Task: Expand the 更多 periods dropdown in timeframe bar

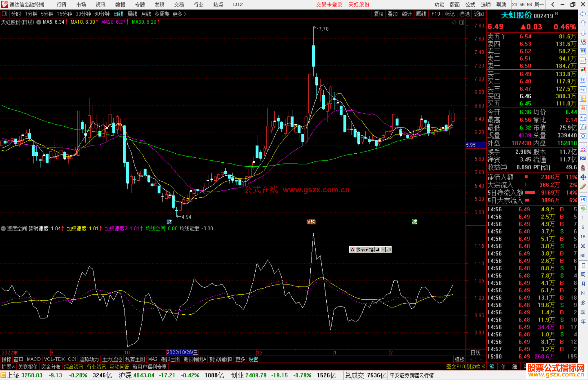Action: (x=179, y=14)
